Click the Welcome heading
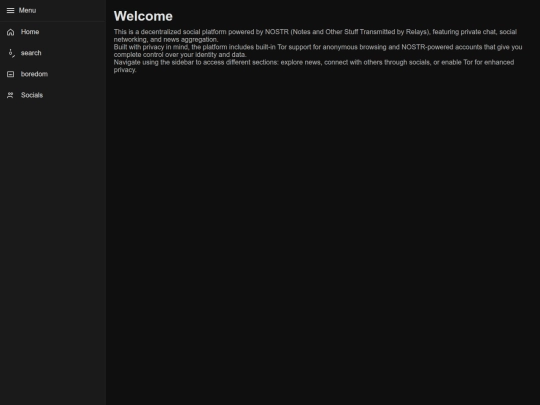 pos(143,16)
